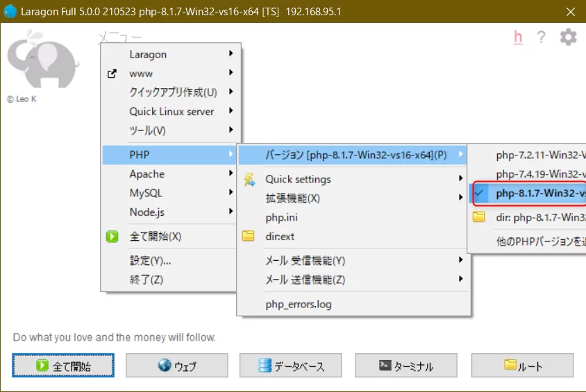Click the メニュー label
The width and height of the screenshot is (586, 392).
pos(120,37)
